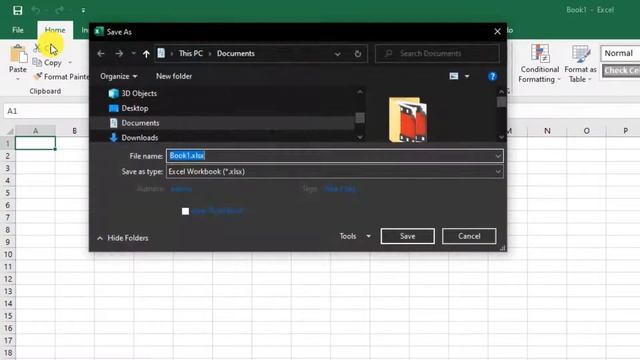Close the Save As dialog
Viewport: 640px width, 360px height.
[x=497, y=31]
